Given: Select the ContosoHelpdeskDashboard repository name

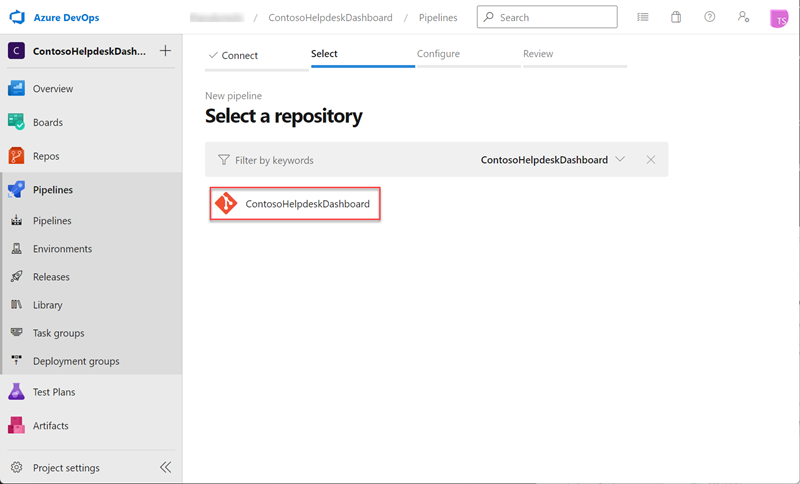Looking at the screenshot, I should pos(308,204).
